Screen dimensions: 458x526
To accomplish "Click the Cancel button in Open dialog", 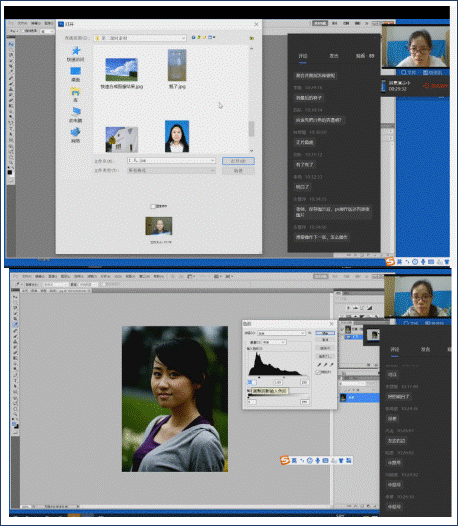I will pos(238,171).
